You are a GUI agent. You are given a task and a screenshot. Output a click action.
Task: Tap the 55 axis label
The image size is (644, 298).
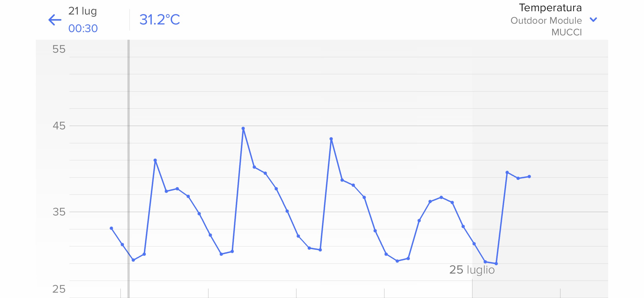(59, 49)
